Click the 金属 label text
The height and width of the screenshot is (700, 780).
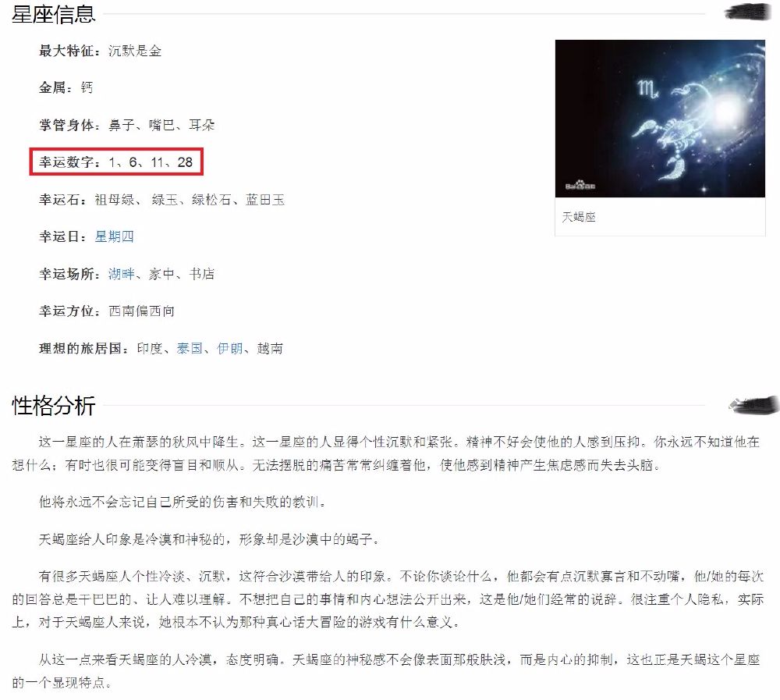(52, 87)
